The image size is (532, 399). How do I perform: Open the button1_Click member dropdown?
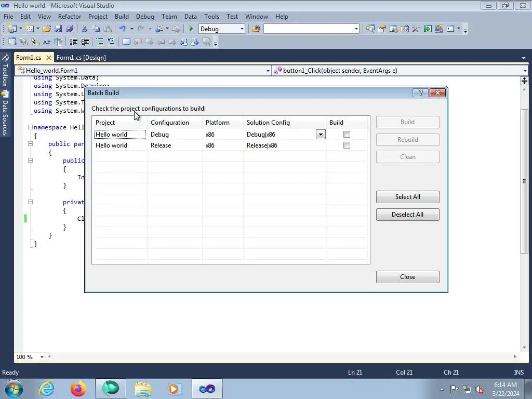pyautogui.click(x=525, y=71)
